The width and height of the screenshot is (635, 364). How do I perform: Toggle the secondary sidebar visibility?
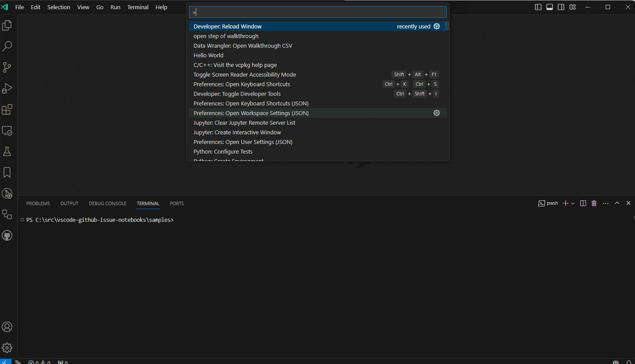pyautogui.click(x=561, y=7)
